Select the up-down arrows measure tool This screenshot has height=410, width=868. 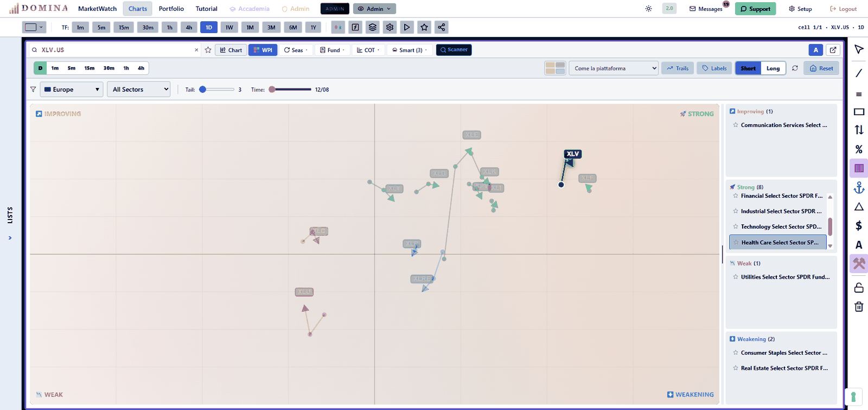[x=859, y=130]
